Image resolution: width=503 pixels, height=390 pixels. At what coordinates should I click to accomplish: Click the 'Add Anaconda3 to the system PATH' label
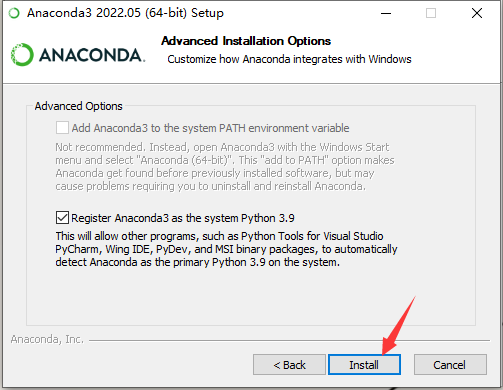click(x=210, y=128)
